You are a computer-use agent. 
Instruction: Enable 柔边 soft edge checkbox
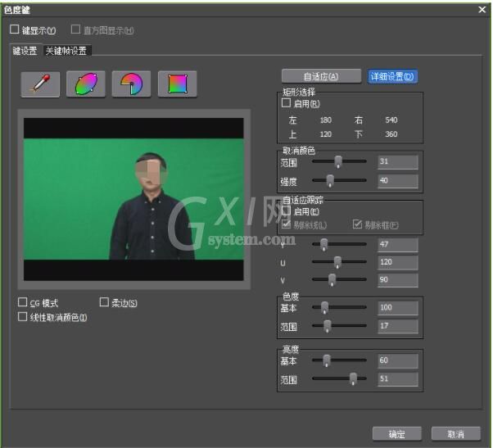(104, 302)
